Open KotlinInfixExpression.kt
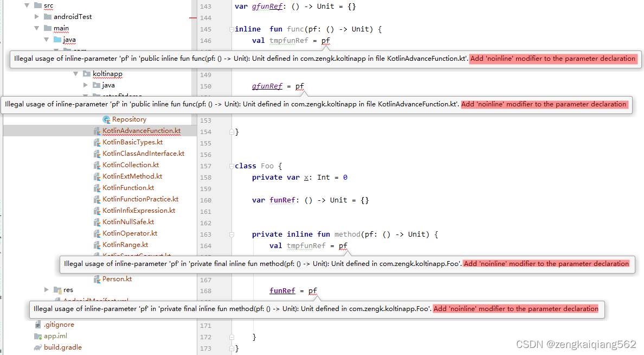The width and height of the screenshot is (644, 355). [139, 211]
